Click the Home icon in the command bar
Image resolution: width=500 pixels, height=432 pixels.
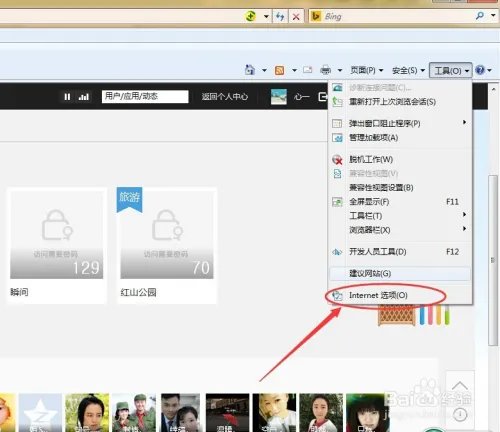[249, 70]
